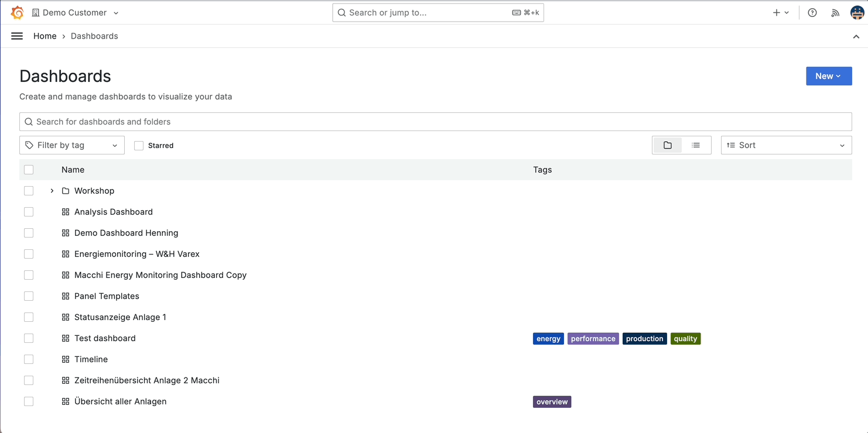Click the magnifier icon in the search bar

click(x=29, y=121)
